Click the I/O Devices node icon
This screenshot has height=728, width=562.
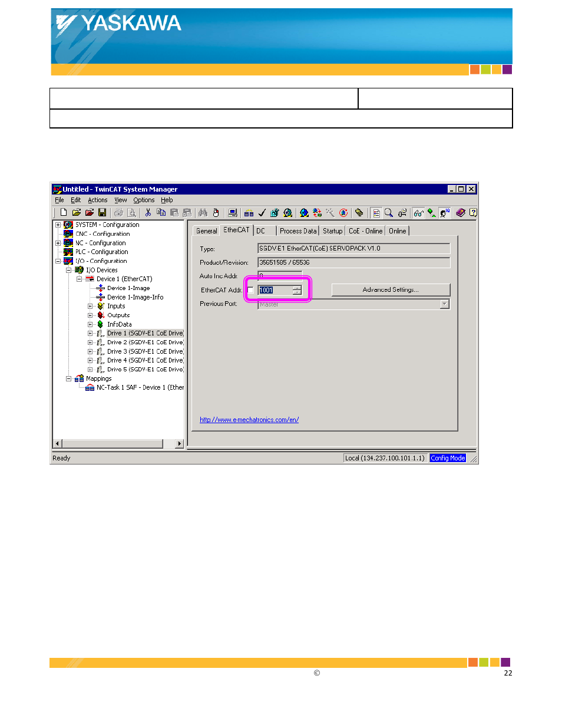pyautogui.click(x=79, y=270)
